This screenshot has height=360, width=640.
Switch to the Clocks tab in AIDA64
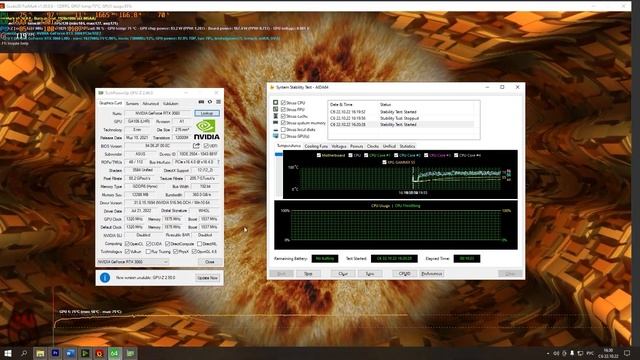373,146
